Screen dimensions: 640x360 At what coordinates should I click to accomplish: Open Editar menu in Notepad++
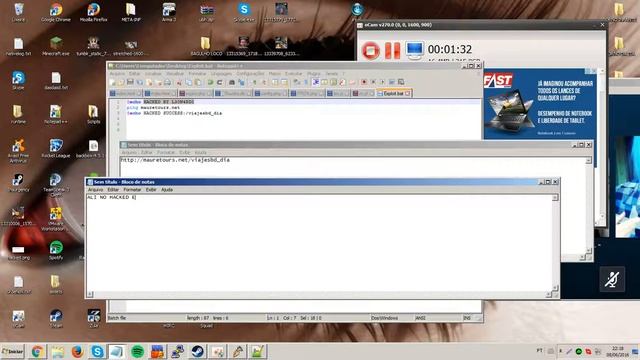(135, 74)
